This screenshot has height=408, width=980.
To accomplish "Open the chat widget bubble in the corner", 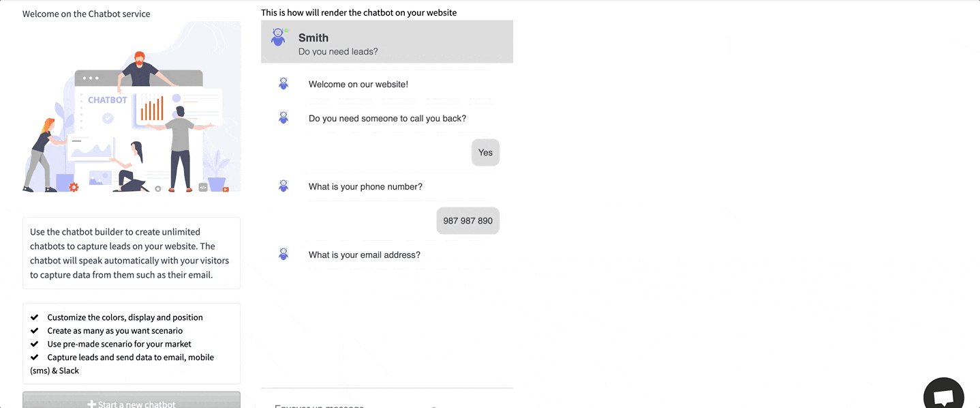I will pyautogui.click(x=944, y=394).
